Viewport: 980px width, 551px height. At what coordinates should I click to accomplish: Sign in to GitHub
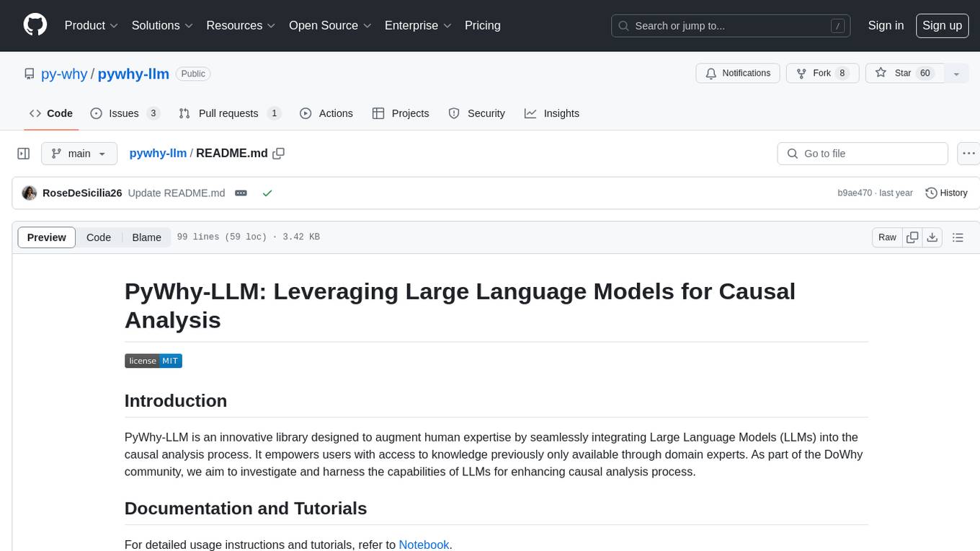tap(886, 25)
